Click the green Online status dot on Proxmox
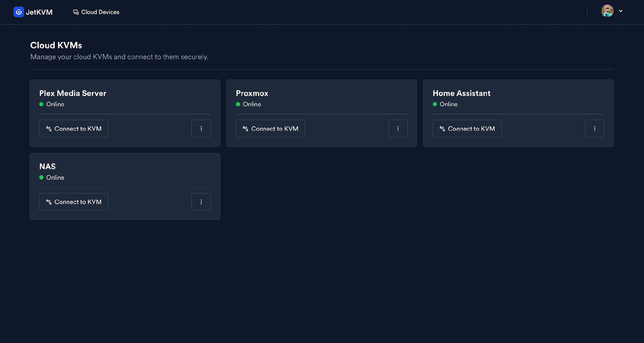This screenshot has height=343, width=644. (x=238, y=104)
